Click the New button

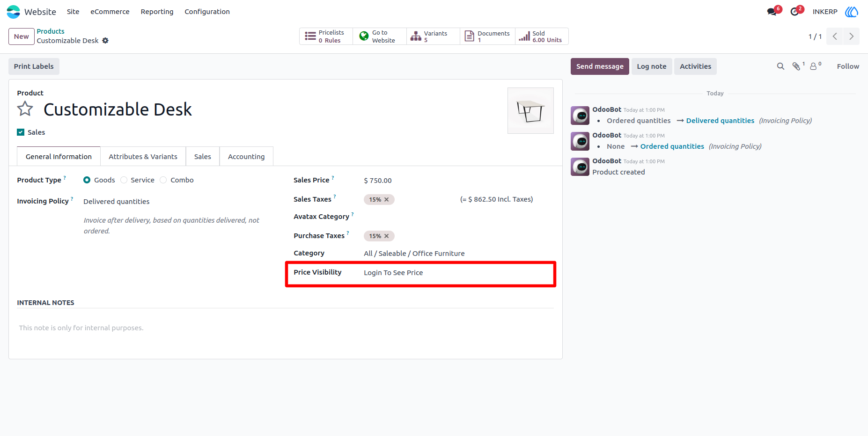tap(22, 36)
